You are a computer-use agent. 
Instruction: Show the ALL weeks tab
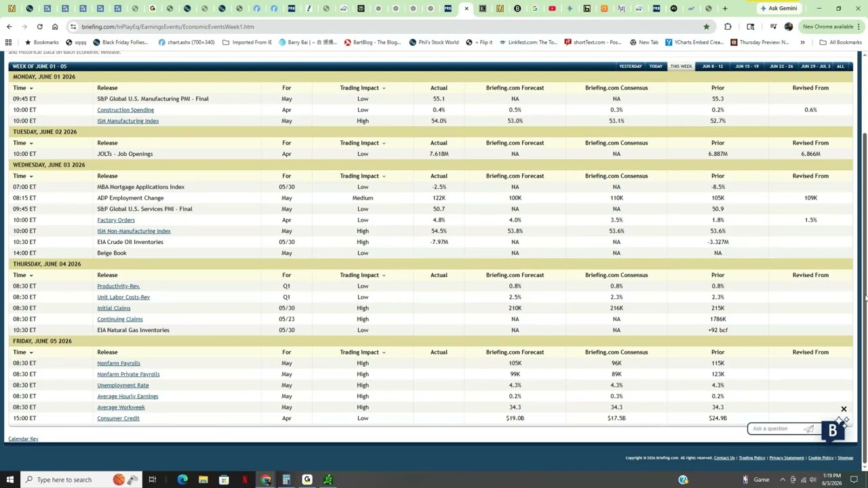[840, 66]
